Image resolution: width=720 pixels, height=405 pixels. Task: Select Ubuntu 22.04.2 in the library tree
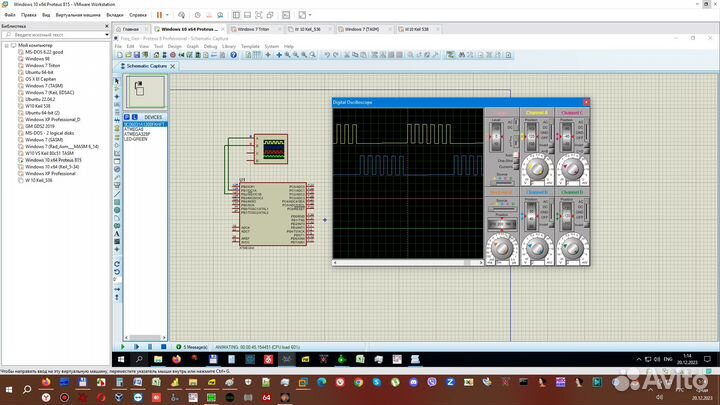[x=40, y=98]
